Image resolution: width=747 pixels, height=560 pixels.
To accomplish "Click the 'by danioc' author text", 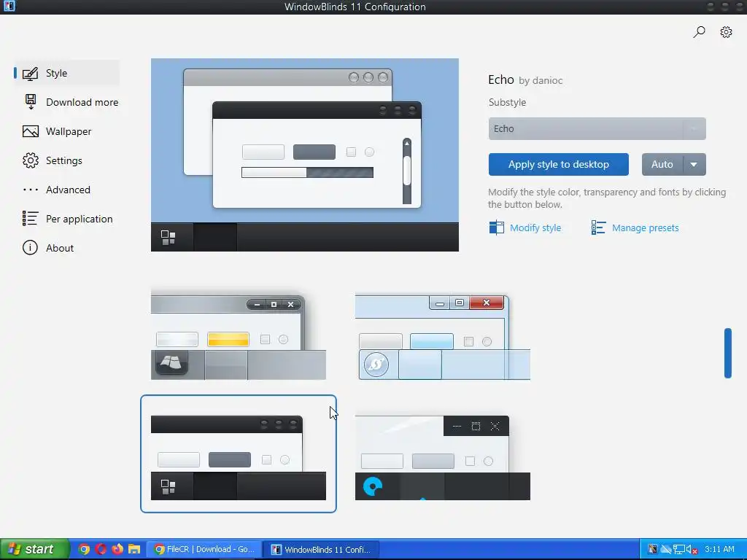I will pyautogui.click(x=541, y=80).
